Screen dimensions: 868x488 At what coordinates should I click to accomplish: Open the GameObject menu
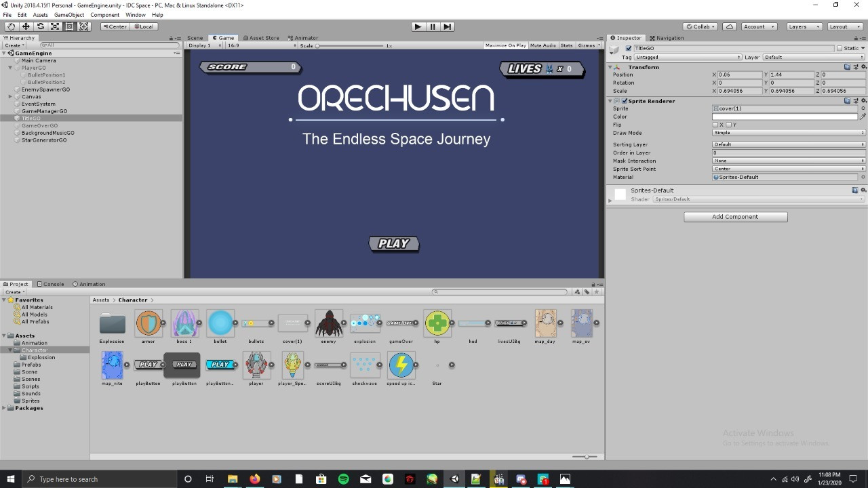coord(69,15)
